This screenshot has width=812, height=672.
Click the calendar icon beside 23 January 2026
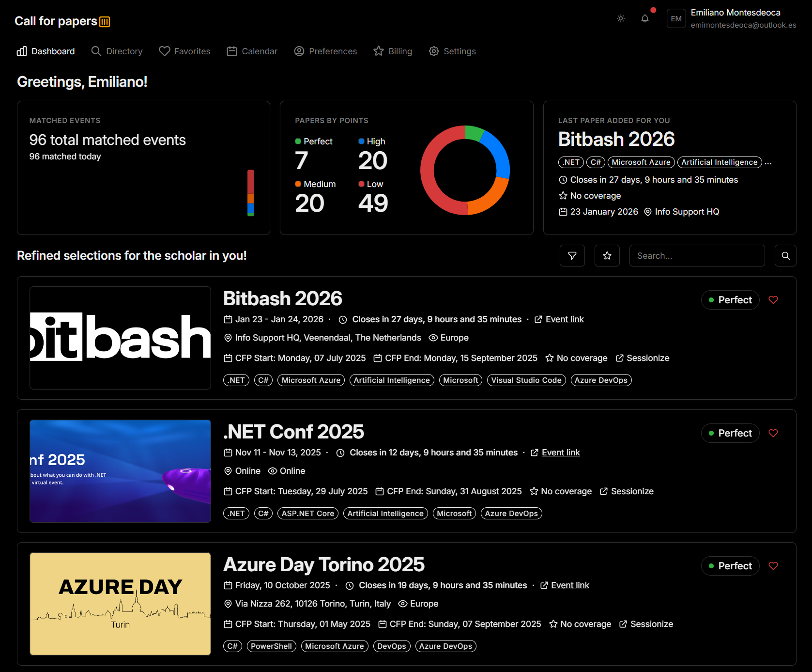pyautogui.click(x=563, y=212)
